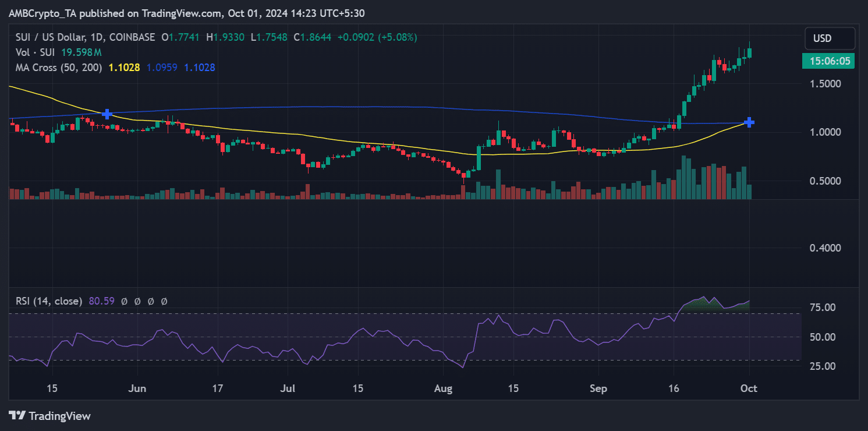This screenshot has height=431, width=868.
Task: Click the green 15:06:05 countdown price label
Action: pyautogui.click(x=828, y=61)
